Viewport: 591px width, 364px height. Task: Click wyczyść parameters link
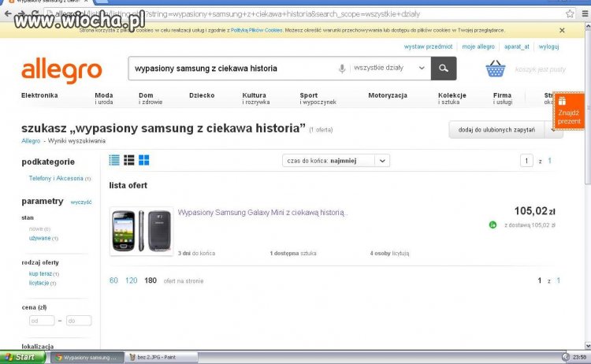click(81, 202)
